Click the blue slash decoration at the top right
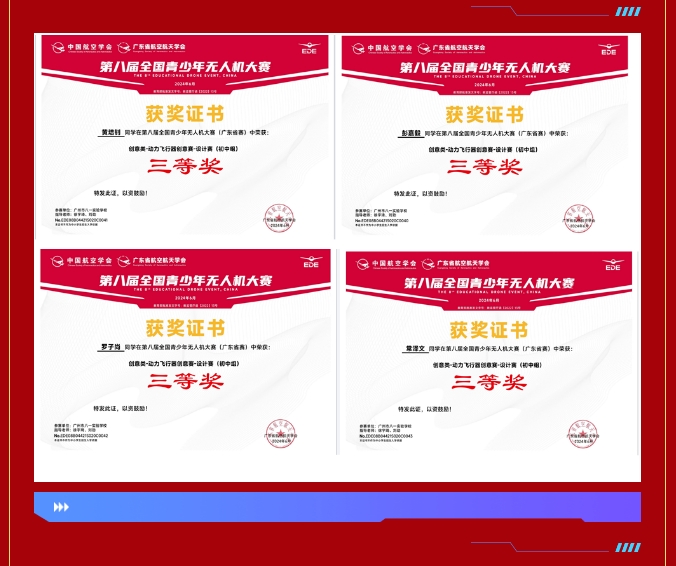Screen dimensions: 676x566 click(x=627, y=12)
